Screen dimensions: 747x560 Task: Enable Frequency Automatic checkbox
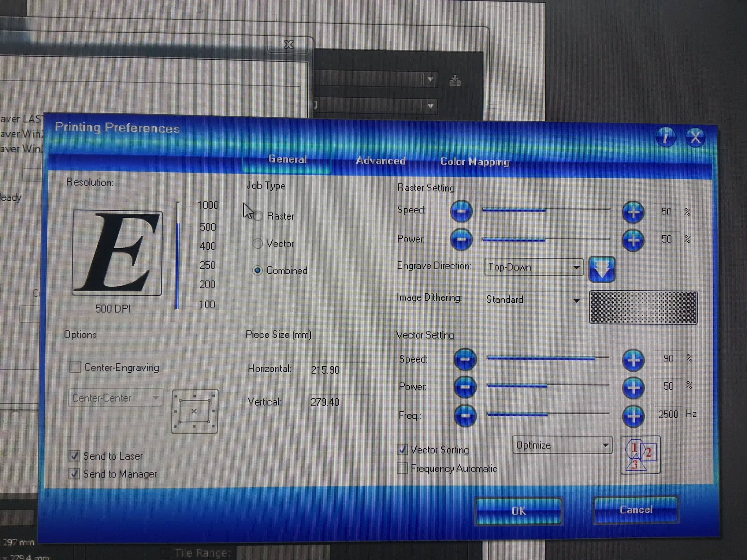click(x=402, y=468)
